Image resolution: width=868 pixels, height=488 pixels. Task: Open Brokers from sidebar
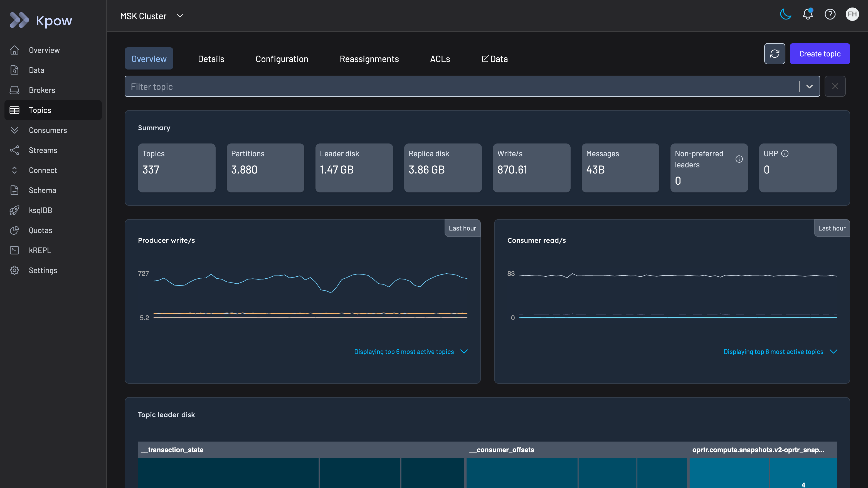pyautogui.click(x=42, y=90)
